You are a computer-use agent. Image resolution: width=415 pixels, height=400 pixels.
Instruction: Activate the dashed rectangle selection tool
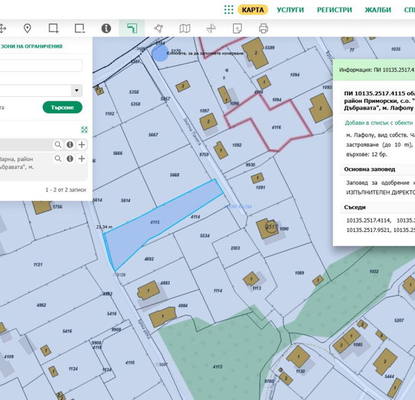(80, 28)
